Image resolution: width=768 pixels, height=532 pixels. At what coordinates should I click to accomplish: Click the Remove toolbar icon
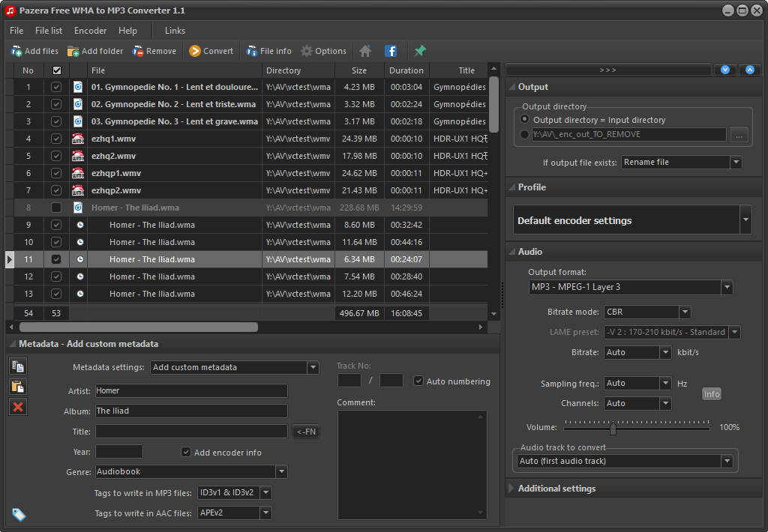[138, 51]
